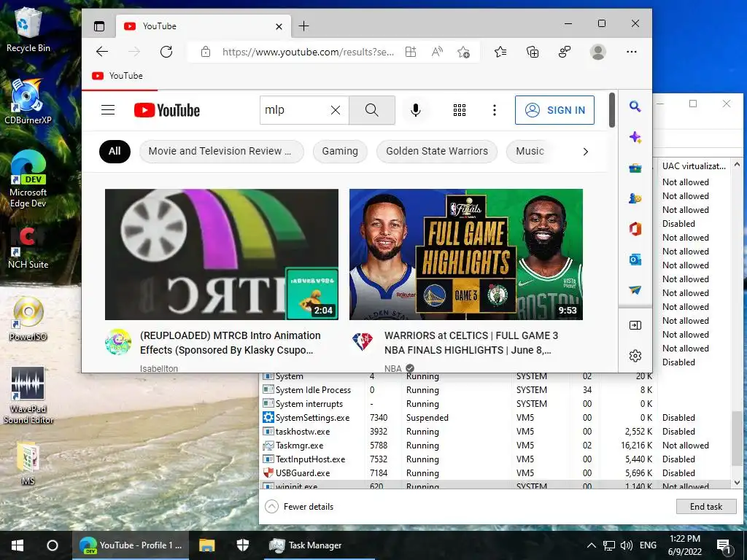Select Movie and Television Review chip
This screenshot has height=560, width=747.
coord(221,152)
